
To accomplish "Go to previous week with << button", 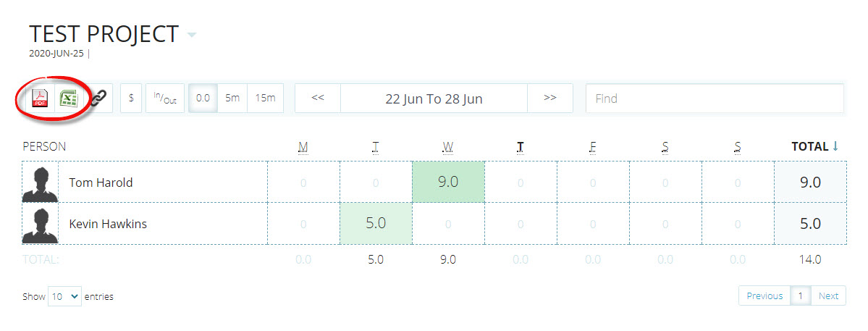I will [x=317, y=99].
